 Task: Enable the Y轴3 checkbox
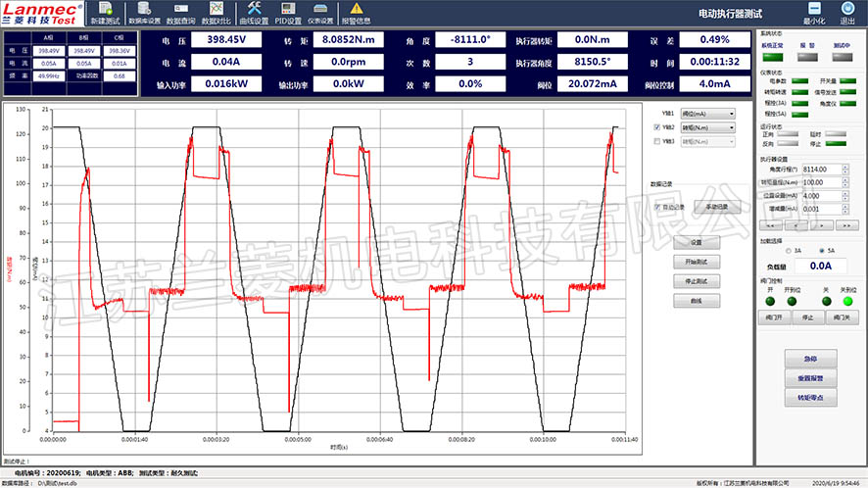point(657,141)
